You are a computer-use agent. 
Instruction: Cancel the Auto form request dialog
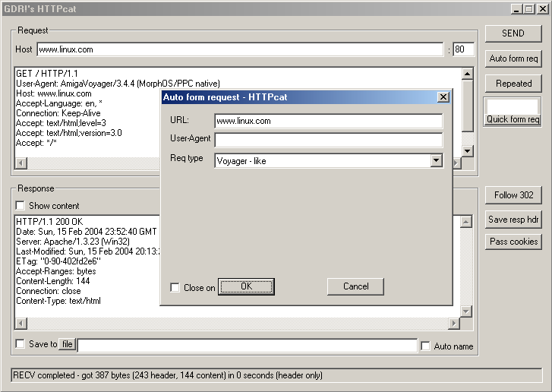355,286
